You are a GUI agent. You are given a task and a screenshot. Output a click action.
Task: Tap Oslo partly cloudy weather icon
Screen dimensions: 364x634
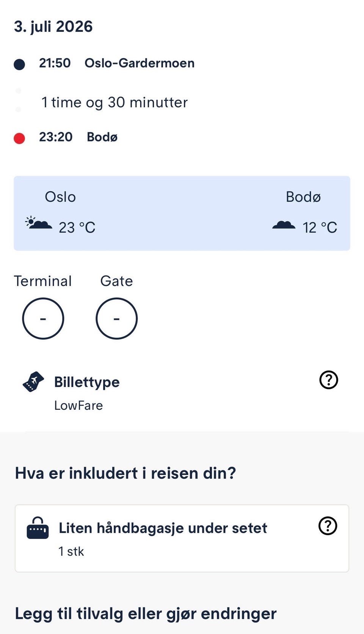coord(39,223)
